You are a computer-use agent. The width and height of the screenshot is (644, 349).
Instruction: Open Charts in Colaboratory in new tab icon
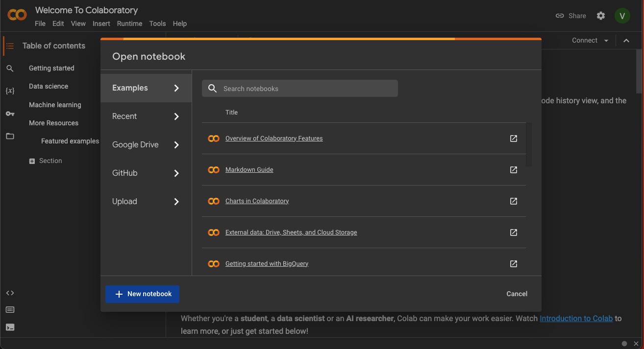tap(514, 201)
